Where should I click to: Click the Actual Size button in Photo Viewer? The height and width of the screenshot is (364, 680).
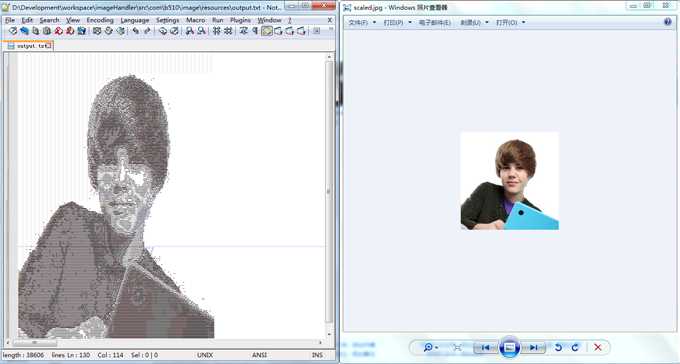[x=457, y=348]
